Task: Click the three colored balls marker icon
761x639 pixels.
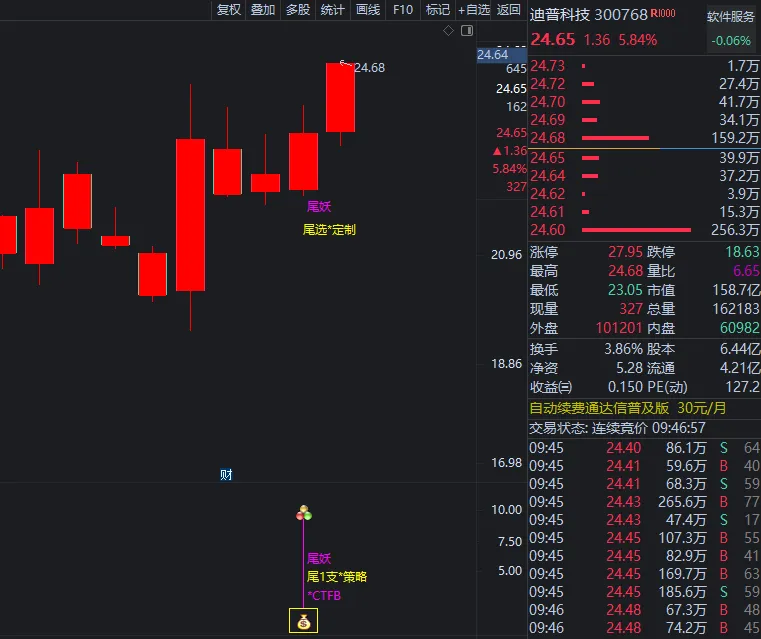Action: coord(304,513)
